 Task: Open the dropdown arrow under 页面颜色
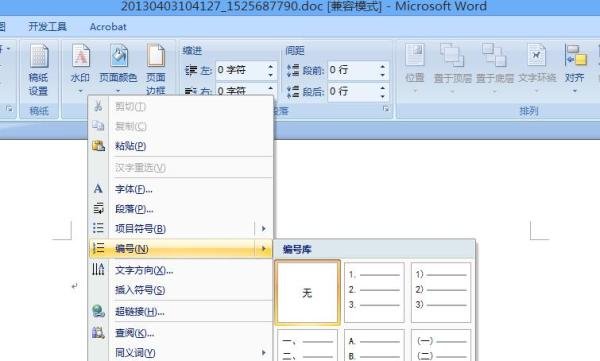tap(118, 91)
